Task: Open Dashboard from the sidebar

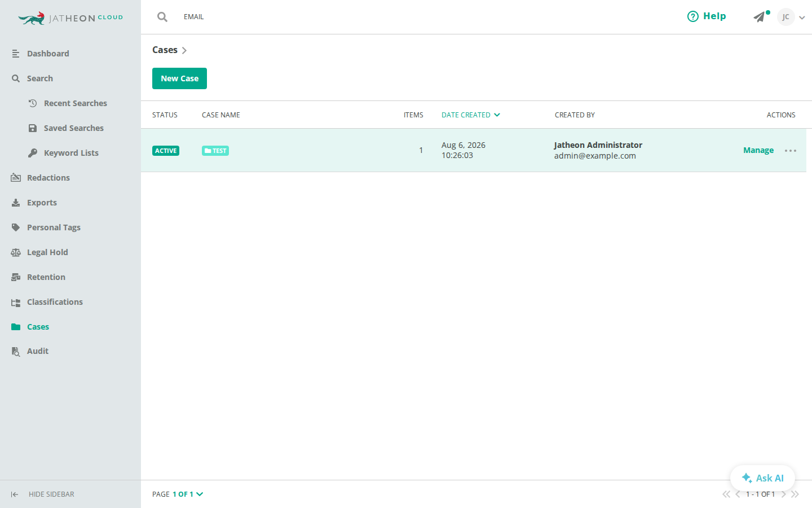Action: click(48, 54)
